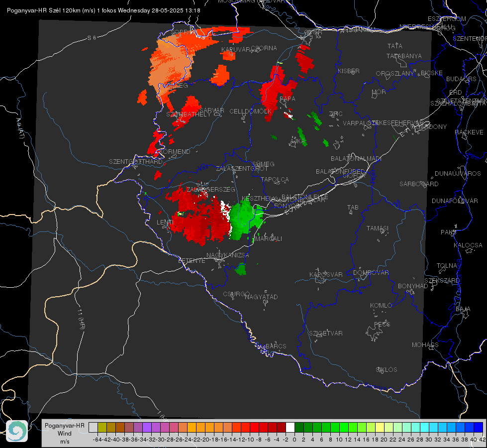Click the PAPA town label
The width and height of the screenshot is (487, 448).
pyautogui.click(x=288, y=99)
